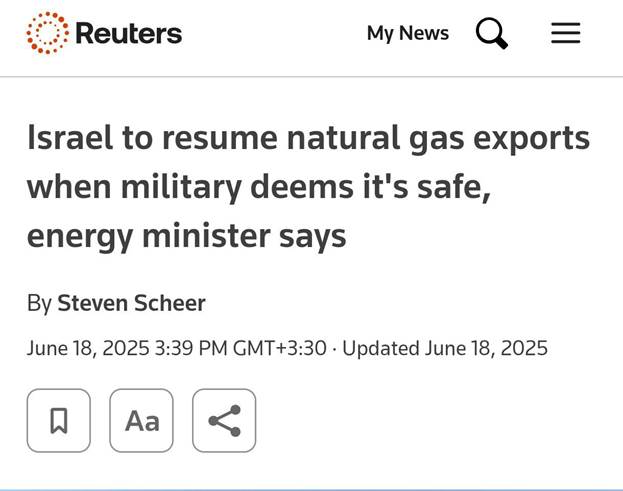Click the first 'June 18, 2025' publish date
The image size is (623, 491).
tap(87, 349)
